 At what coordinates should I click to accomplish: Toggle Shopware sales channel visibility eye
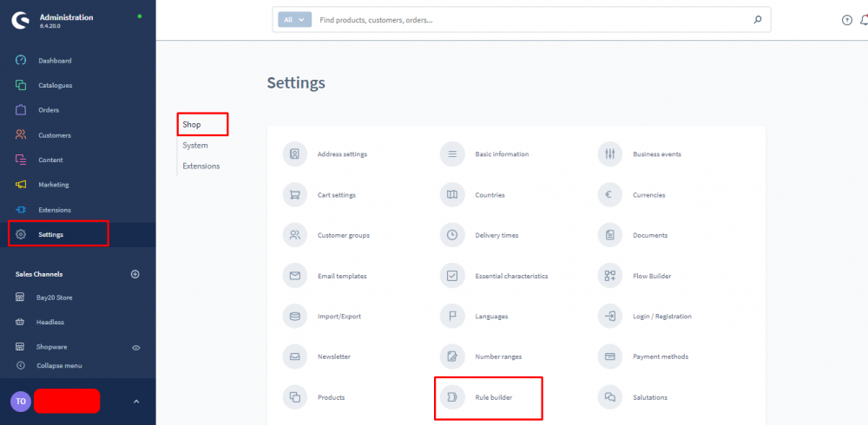tap(135, 347)
